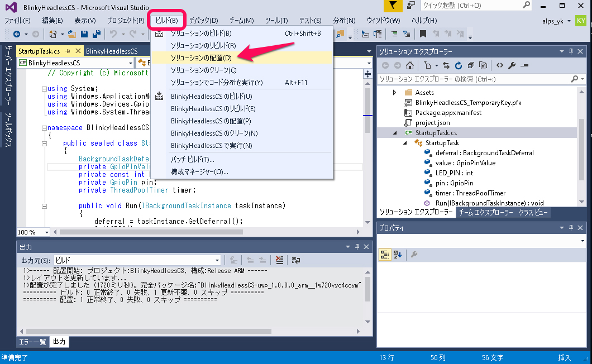Open the output source dropdown
The height and width of the screenshot is (364, 592).
click(x=217, y=260)
